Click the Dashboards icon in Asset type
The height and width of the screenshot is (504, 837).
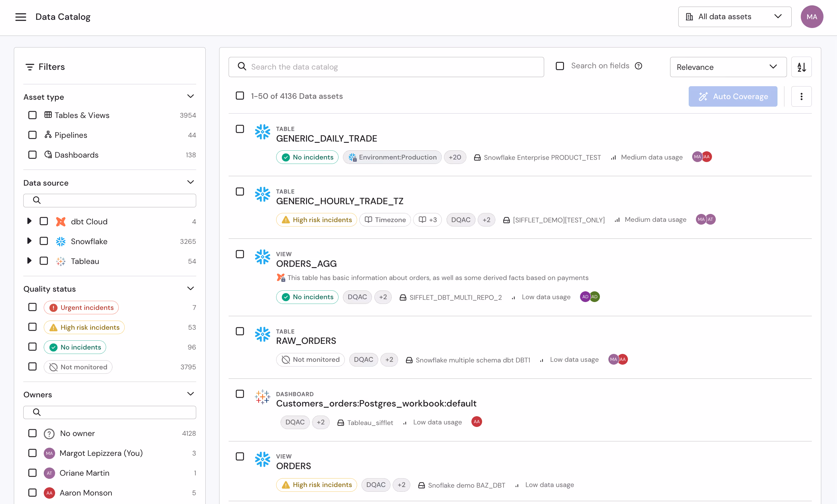point(48,154)
